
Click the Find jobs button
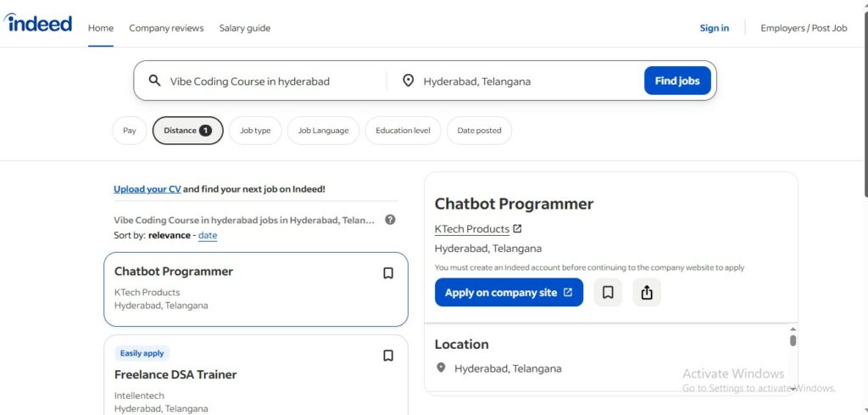[677, 81]
